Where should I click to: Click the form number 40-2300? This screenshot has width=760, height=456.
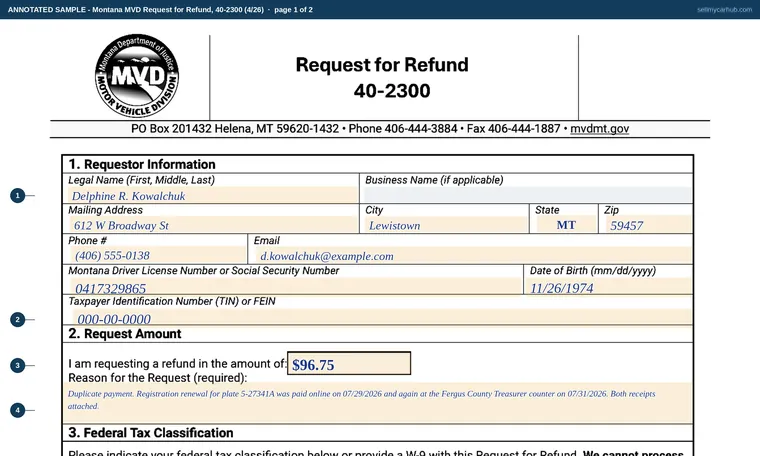(392, 91)
